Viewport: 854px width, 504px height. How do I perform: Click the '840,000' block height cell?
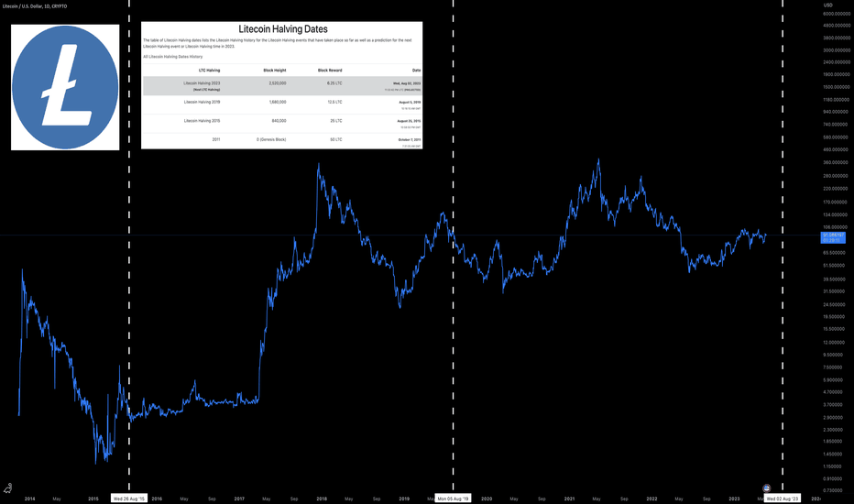pos(279,120)
